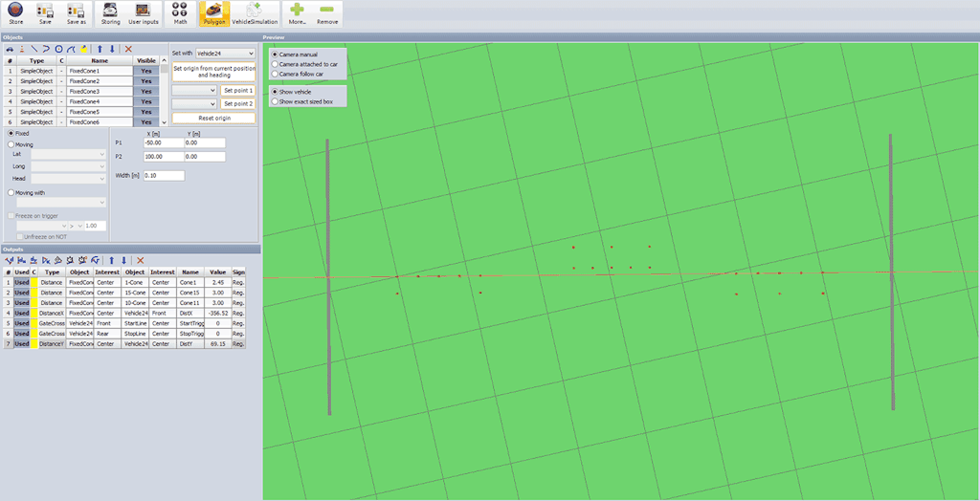Click the Save as toolbar icon
Viewport: 980px width, 501px height.
click(77, 13)
